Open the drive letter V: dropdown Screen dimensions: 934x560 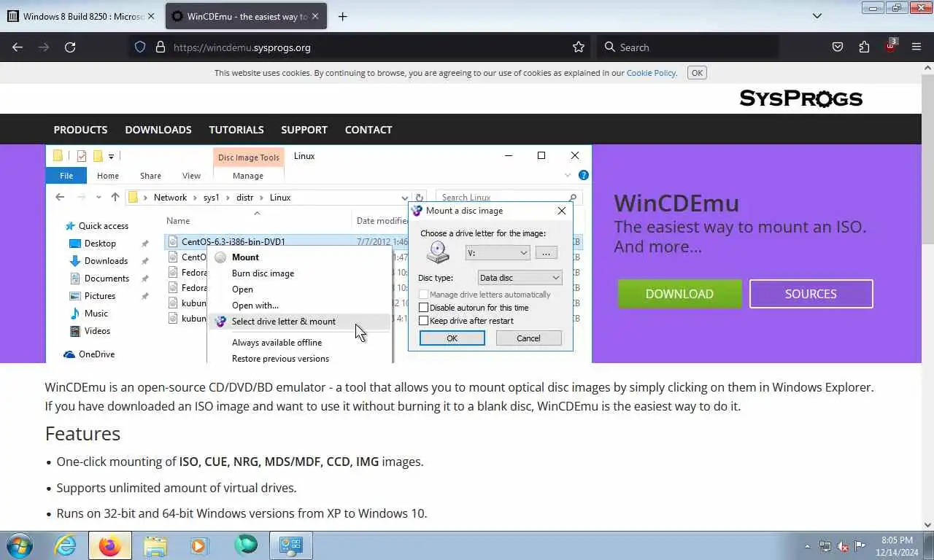pyautogui.click(x=498, y=253)
